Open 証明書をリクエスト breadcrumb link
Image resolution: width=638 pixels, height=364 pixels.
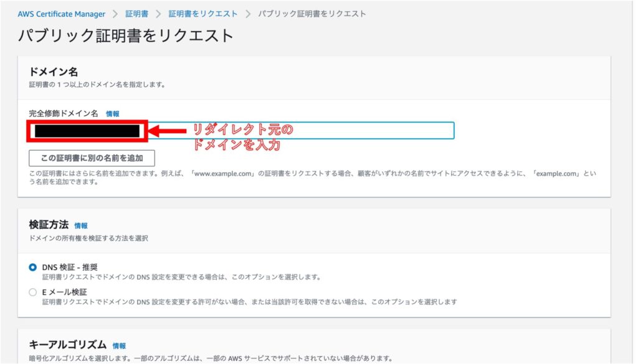(x=202, y=14)
